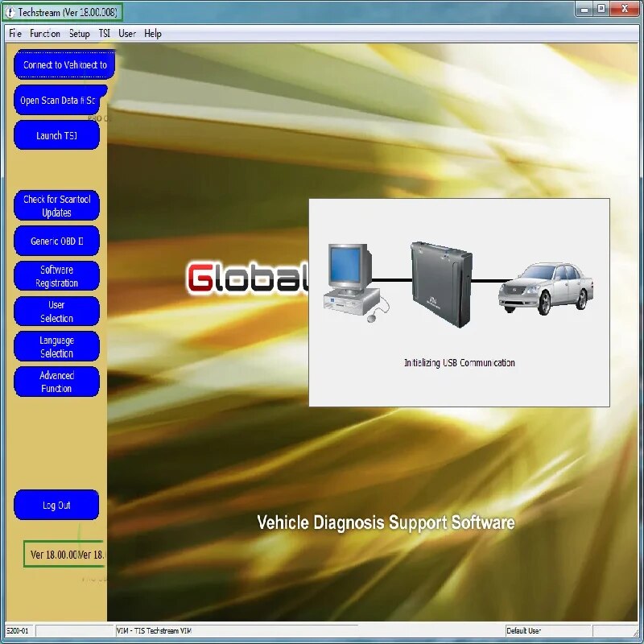Click the VIM interface device icon
The height and width of the screenshot is (644, 644).
point(441,284)
